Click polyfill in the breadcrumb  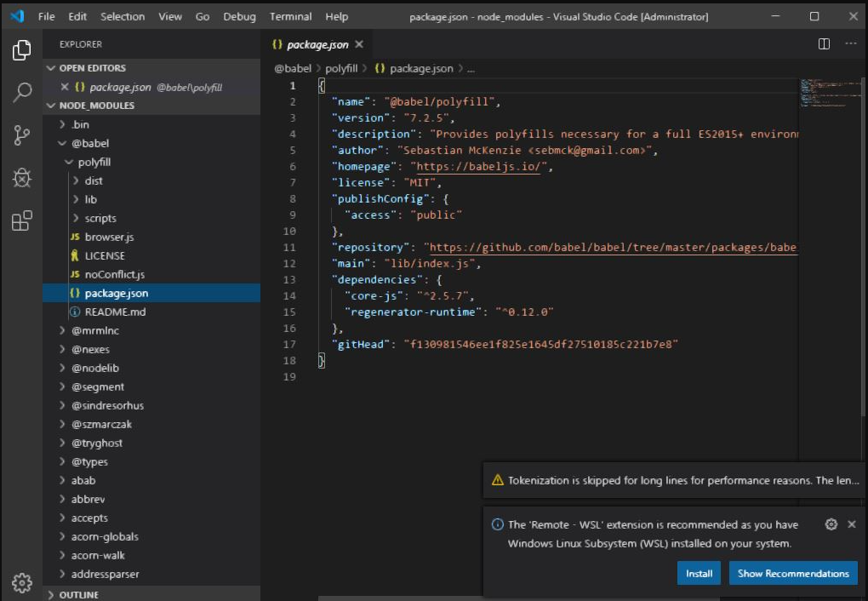pyautogui.click(x=341, y=68)
